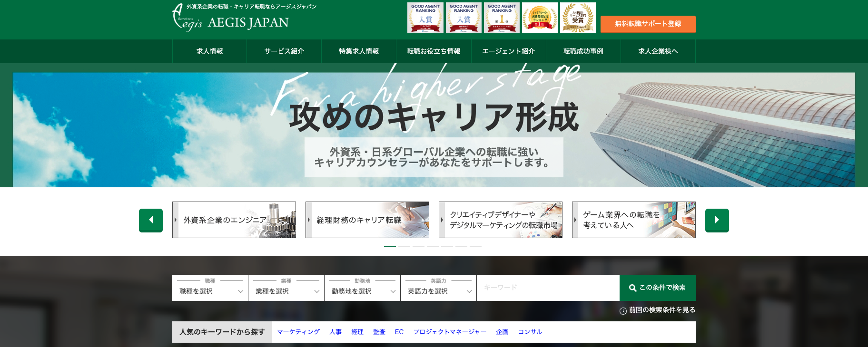The image size is (868, 347).
Task: Open 求人情報 menu
Action: click(x=209, y=51)
